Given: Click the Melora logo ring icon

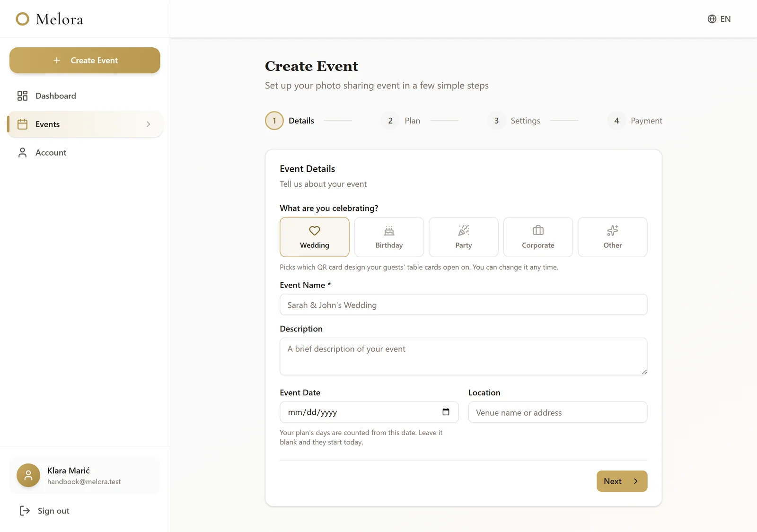Looking at the screenshot, I should [x=22, y=19].
